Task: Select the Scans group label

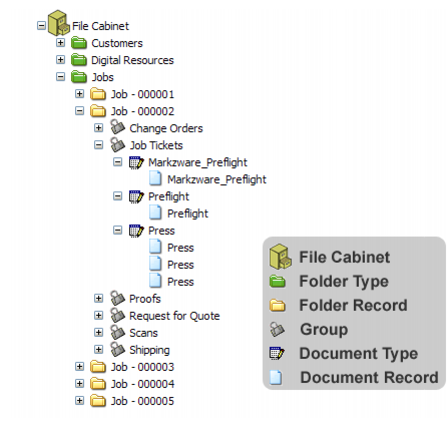Action: click(143, 333)
